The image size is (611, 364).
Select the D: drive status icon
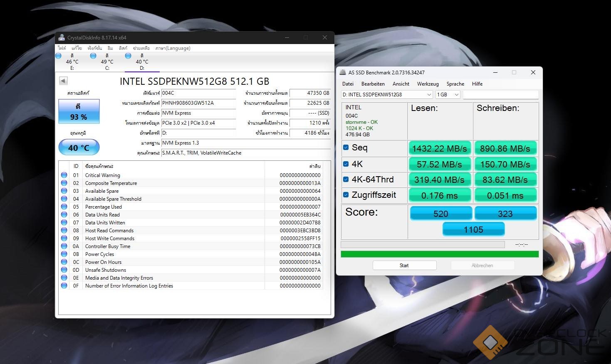pos(128,56)
